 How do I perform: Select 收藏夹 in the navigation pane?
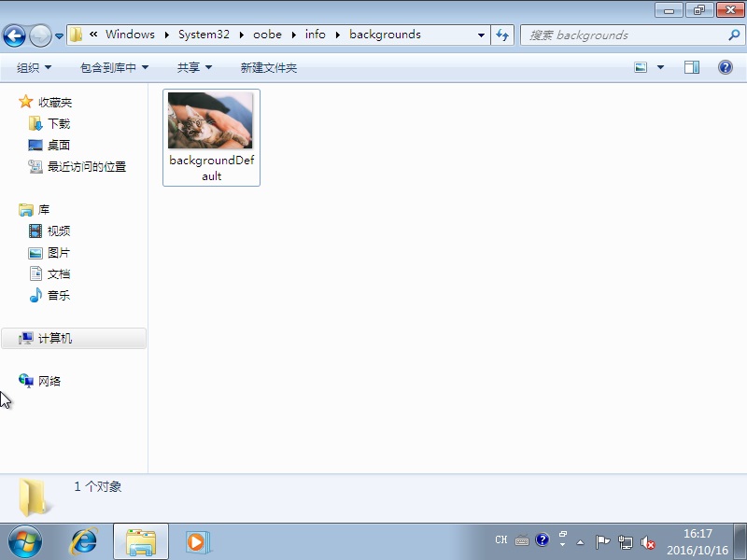pos(55,103)
